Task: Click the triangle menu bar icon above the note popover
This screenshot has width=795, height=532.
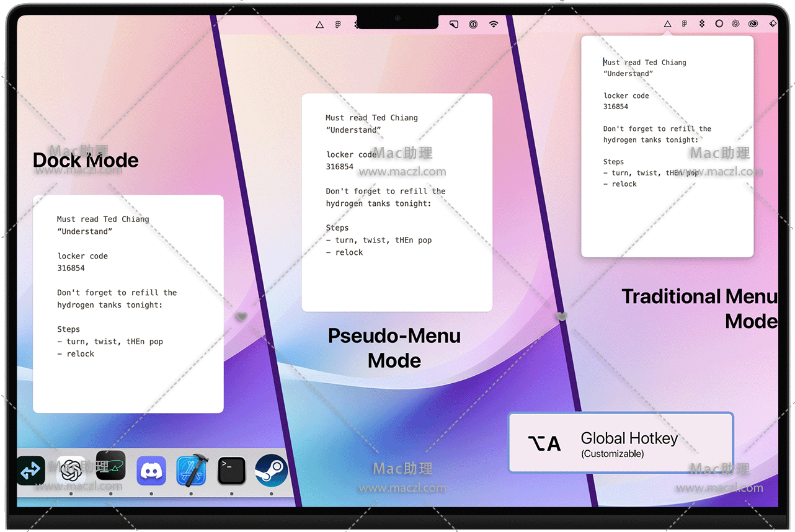Action: coord(667,24)
